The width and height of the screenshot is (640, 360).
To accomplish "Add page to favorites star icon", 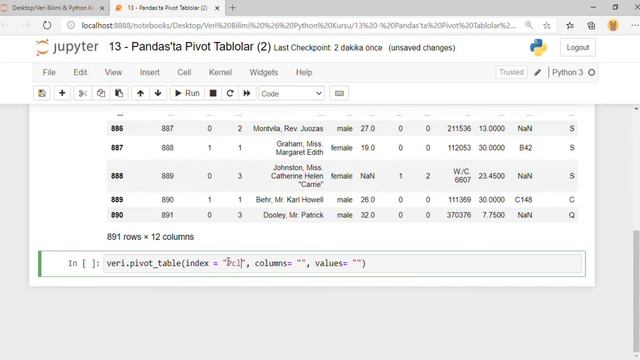I will click(547, 25).
